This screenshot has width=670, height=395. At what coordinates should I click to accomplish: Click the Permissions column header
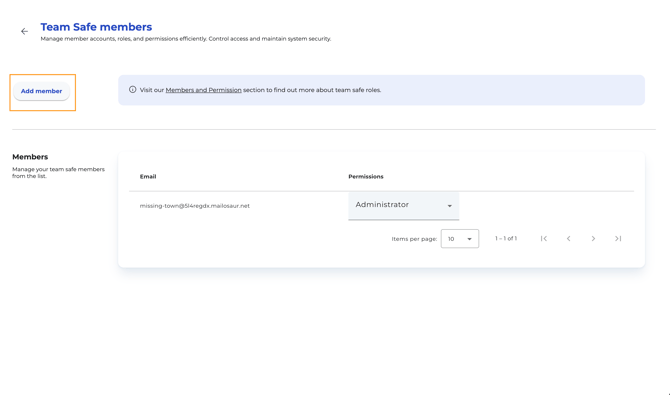click(x=366, y=177)
